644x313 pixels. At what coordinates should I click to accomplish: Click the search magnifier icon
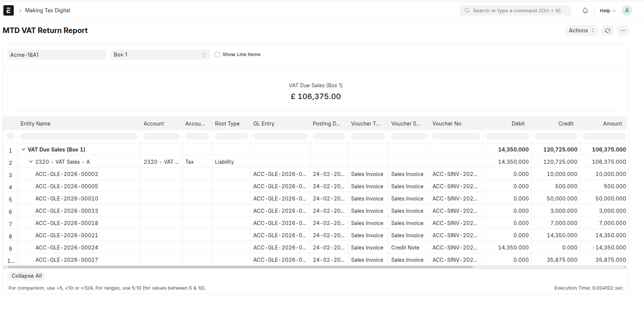point(467,10)
